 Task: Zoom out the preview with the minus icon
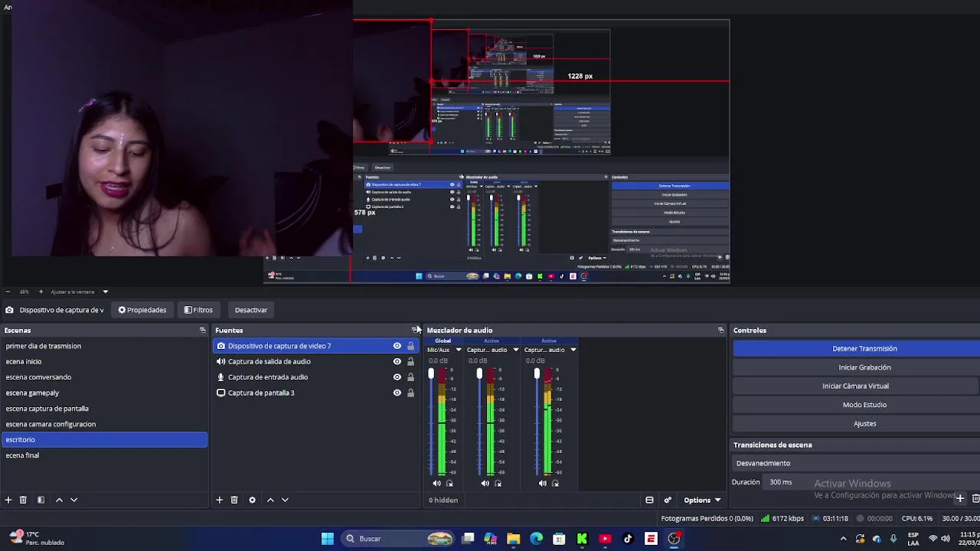coord(8,292)
